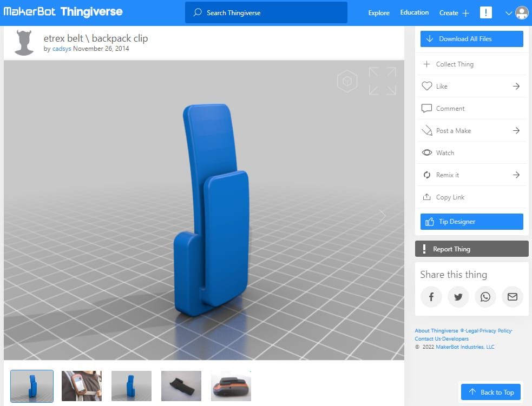Image resolution: width=532 pixels, height=406 pixels.
Task: Share the thing via WhatsApp
Action: [x=485, y=297]
